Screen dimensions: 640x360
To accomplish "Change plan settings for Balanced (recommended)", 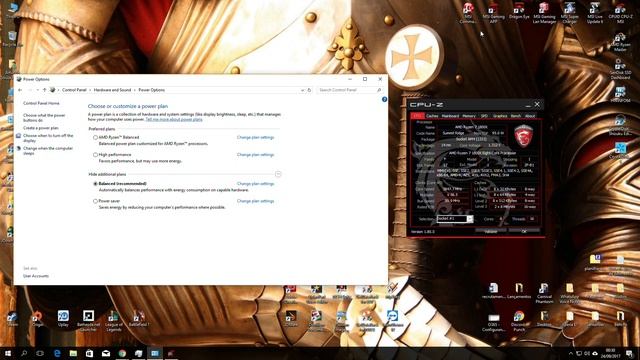I will point(255,184).
